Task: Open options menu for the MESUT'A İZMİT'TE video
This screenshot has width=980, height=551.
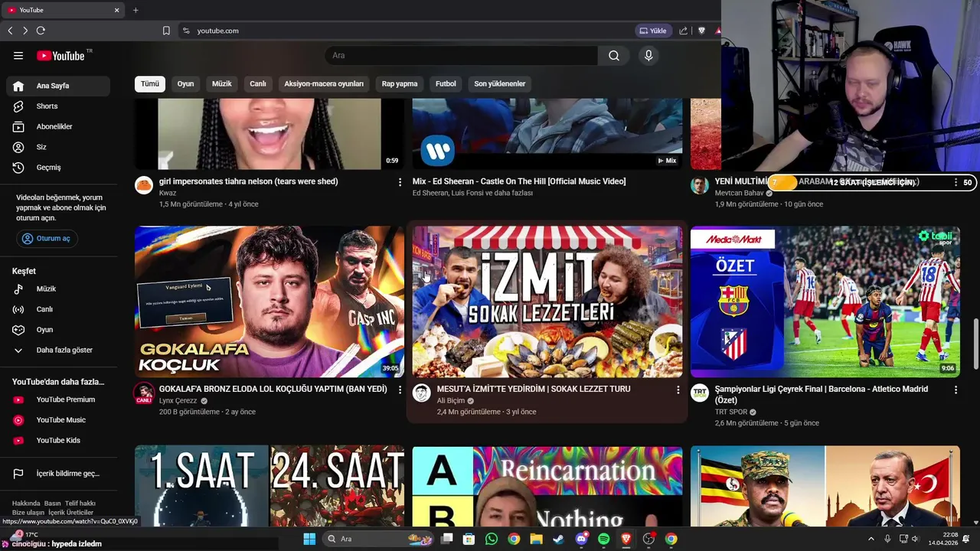Action: [678, 390]
